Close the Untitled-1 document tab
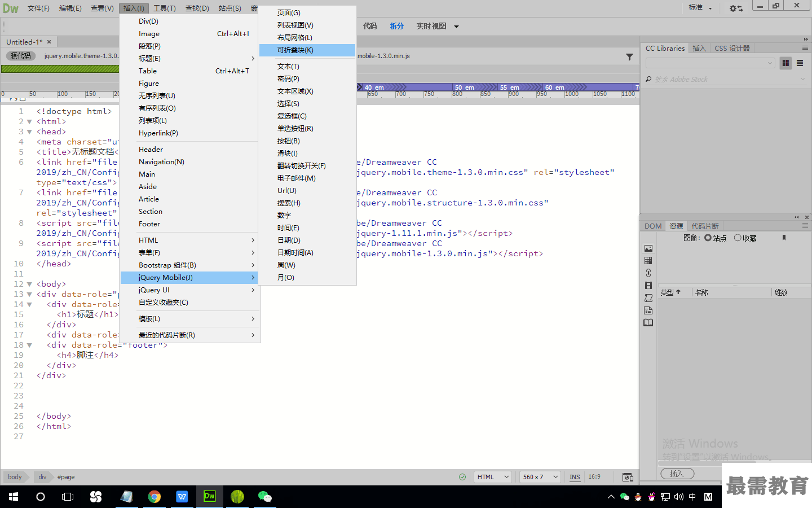This screenshot has height=508, width=812. coord(49,42)
